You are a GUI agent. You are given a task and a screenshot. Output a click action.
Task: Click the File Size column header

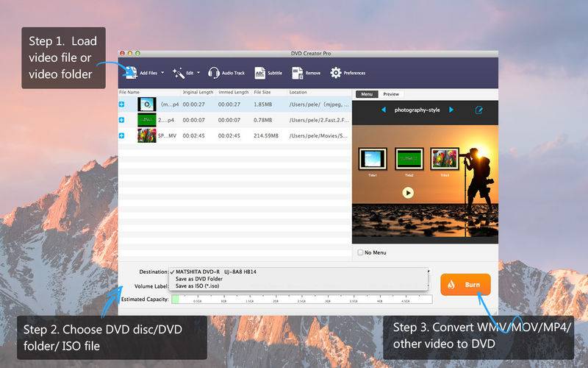coord(262,92)
